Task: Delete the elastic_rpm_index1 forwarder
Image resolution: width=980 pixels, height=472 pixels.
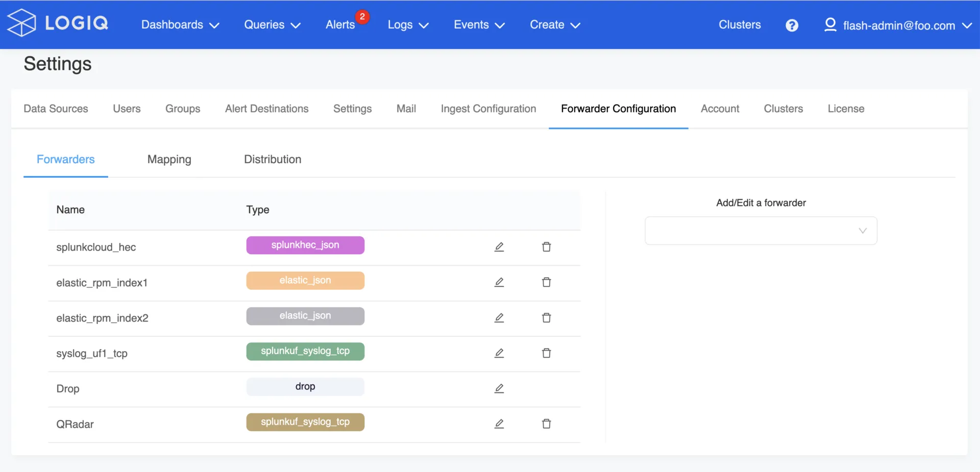Action: coord(546,282)
